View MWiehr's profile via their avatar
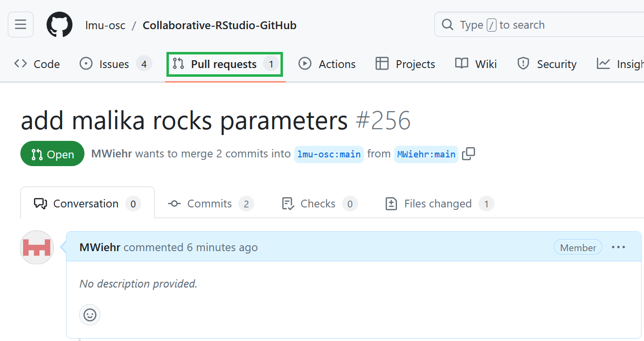Viewport: 644px width, 341px height. click(36, 247)
